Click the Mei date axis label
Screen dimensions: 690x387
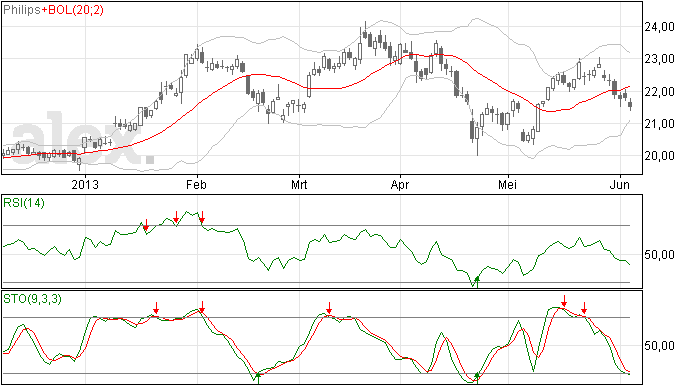(507, 184)
